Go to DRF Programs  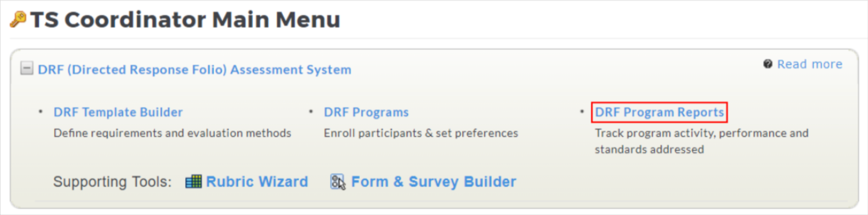tap(366, 112)
